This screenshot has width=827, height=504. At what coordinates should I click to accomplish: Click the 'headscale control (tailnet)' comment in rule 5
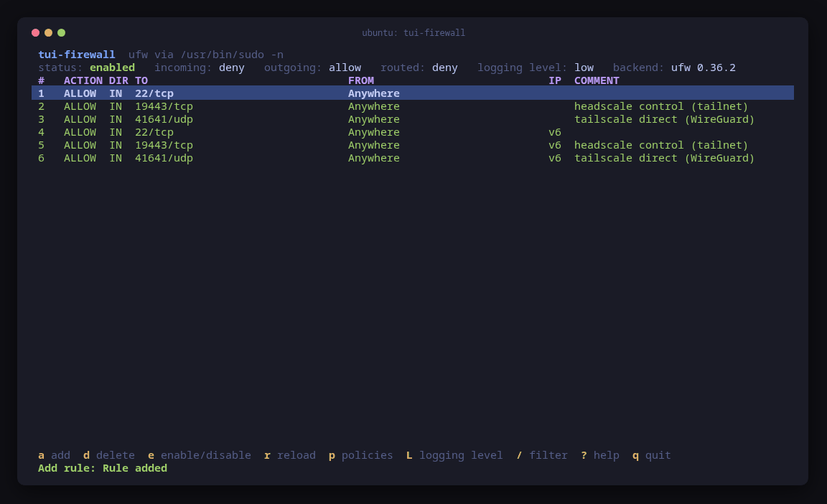(661, 145)
